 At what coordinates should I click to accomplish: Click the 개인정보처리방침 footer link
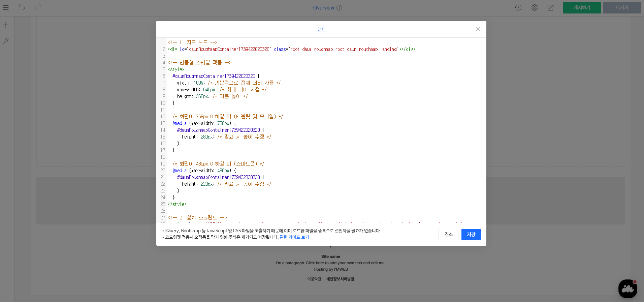pos(340,279)
